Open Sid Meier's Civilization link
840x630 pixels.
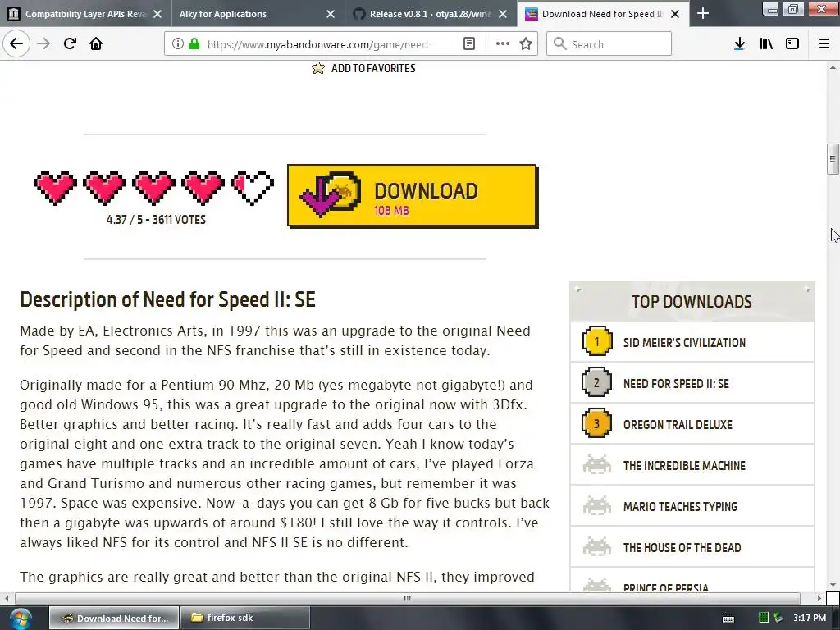click(684, 343)
